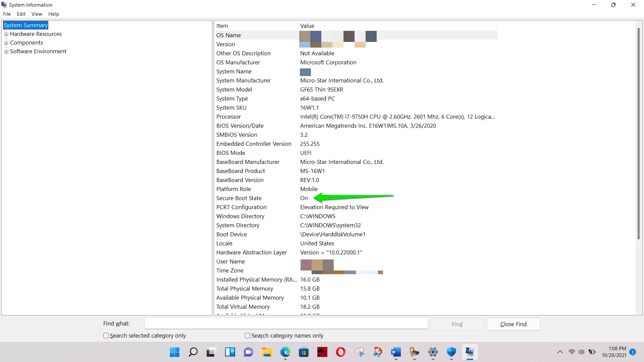Click the Microsoft Word icon in taskbar

(396, 352)
